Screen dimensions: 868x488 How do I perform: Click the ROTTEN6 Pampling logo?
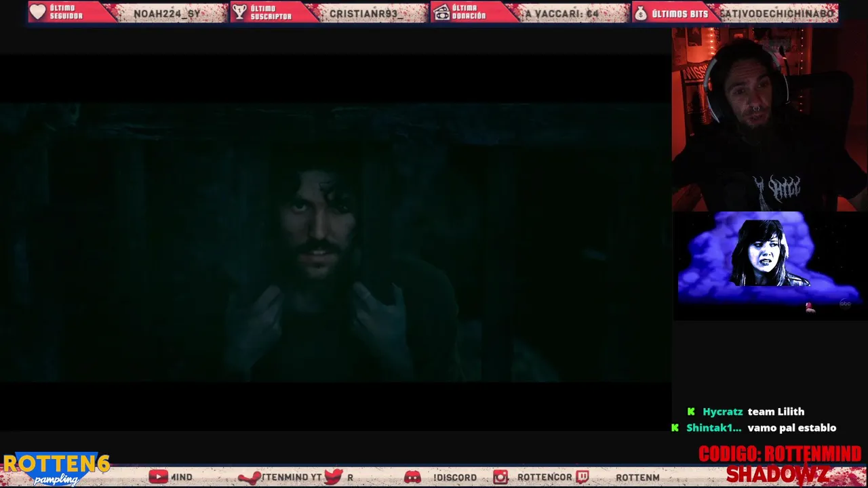(x=56, y=469)
